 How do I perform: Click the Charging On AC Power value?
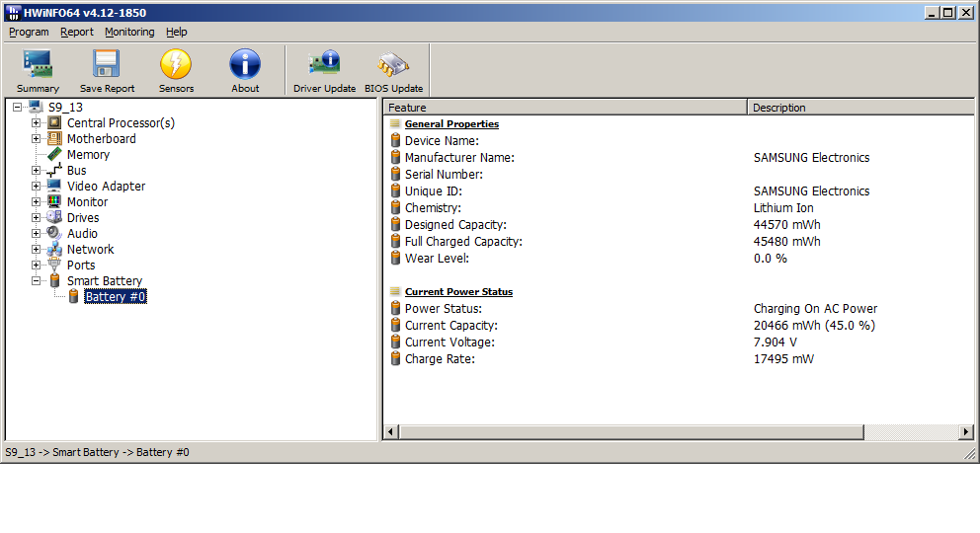(815, 308)
